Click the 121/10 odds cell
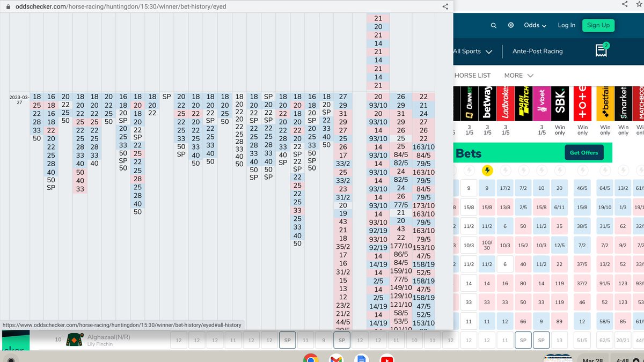 (401, 305)
